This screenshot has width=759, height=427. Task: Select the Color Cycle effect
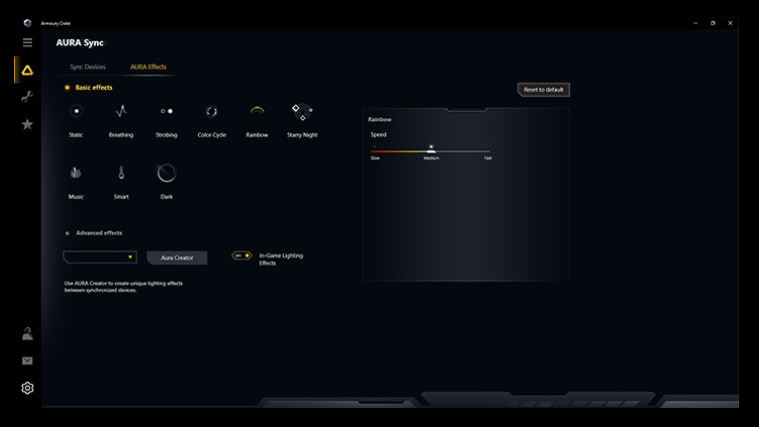[x=212, y=112]
